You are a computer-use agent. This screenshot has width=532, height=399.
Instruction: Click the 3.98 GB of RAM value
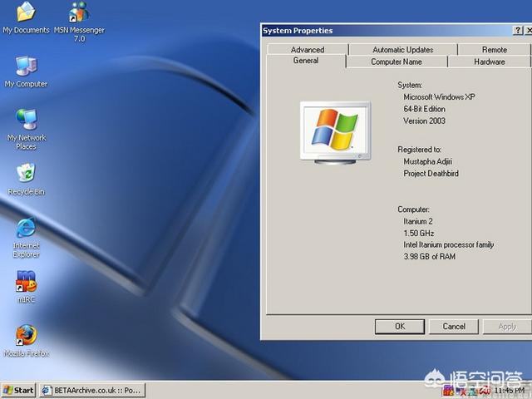[x=429, y=257]
